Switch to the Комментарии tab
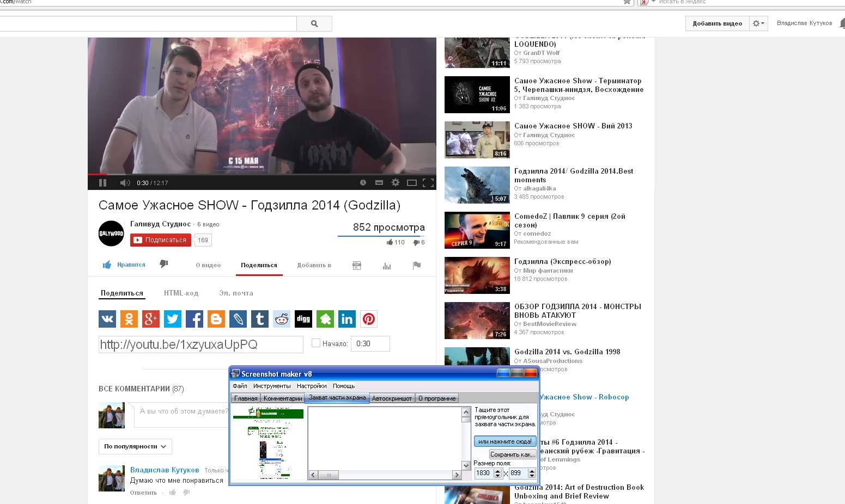The width and height of the screenshot is (845, 504). pyautogui.click(x=283, y=398)
